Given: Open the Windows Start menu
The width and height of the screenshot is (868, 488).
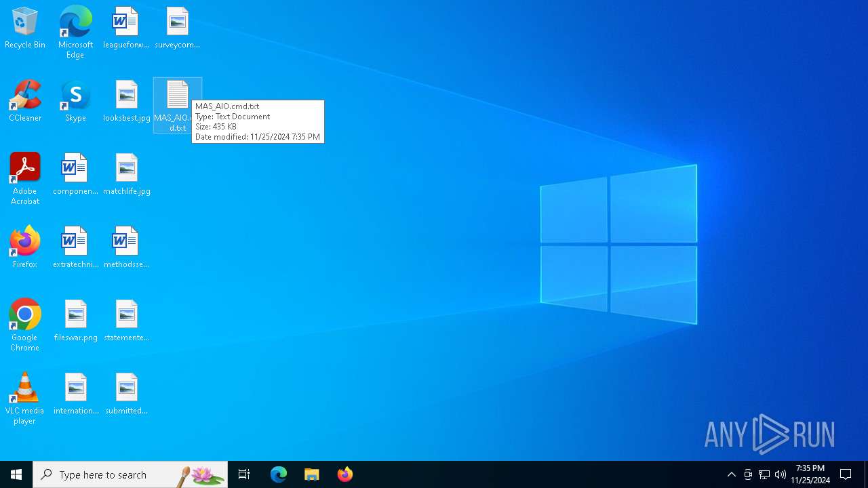Looking at the screenshot, I should click(x=16, y=474).
